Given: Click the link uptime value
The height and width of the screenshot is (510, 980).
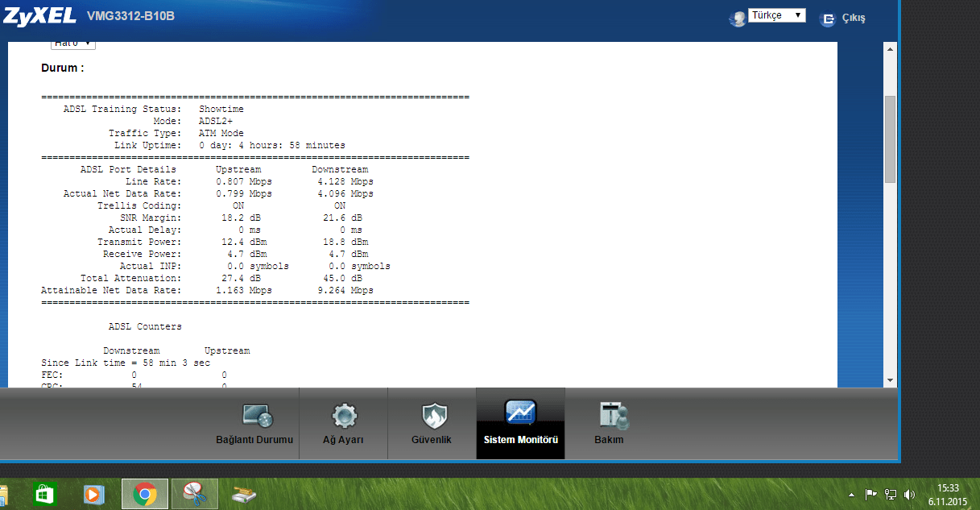Looking at the screenshot, I should [272, 145].
